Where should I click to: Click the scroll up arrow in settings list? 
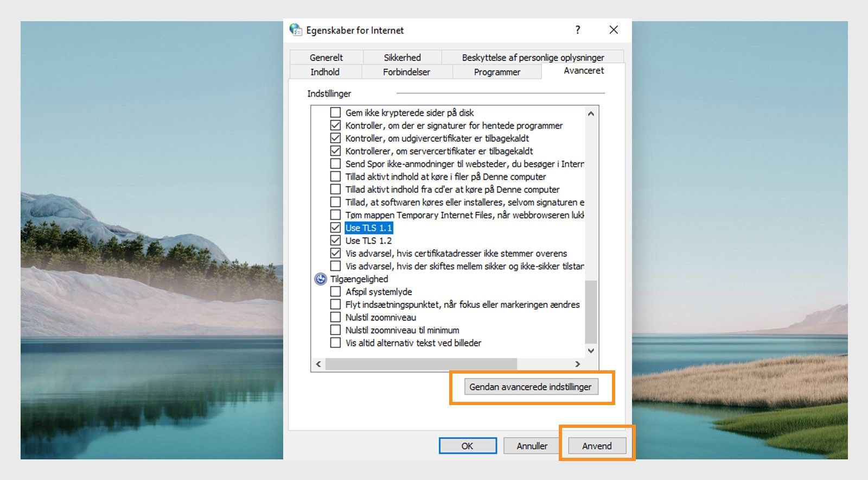(x=591, y=113)
